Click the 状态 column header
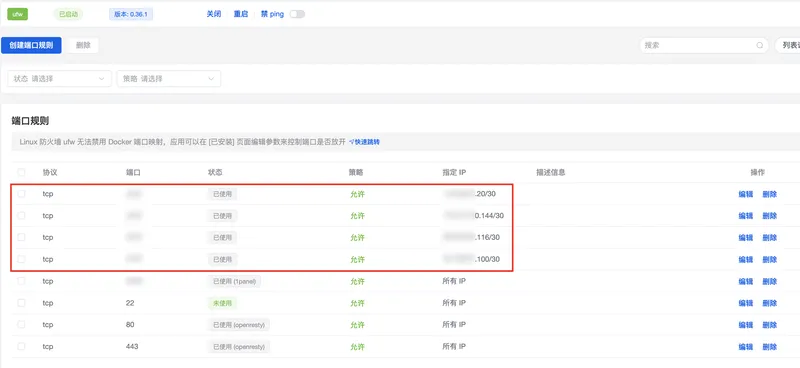The height and width of the screenshot is (368, 800). (215, 173)
